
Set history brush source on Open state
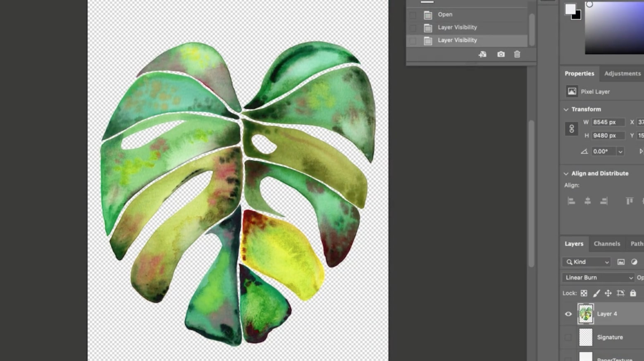[x=413, y=14]
